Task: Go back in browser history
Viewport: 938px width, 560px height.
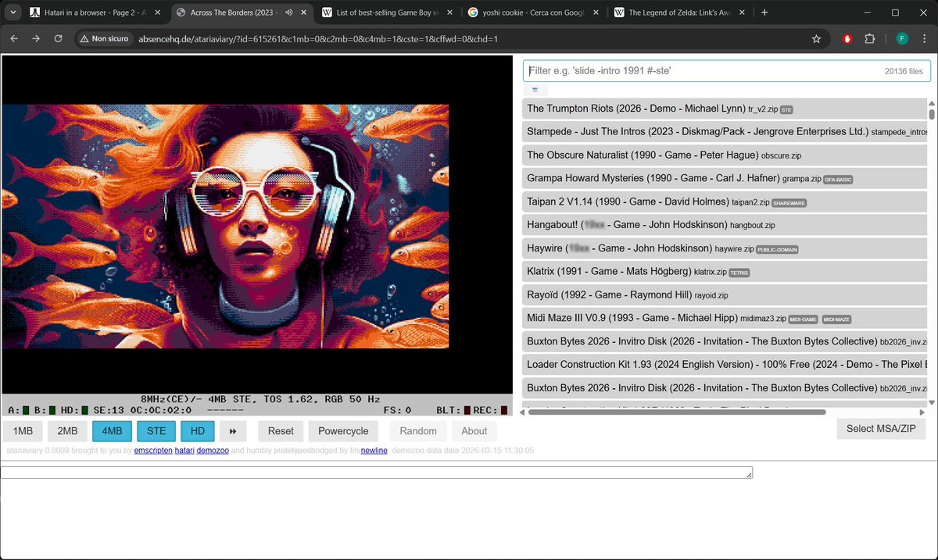Action: tap(14, 38)
